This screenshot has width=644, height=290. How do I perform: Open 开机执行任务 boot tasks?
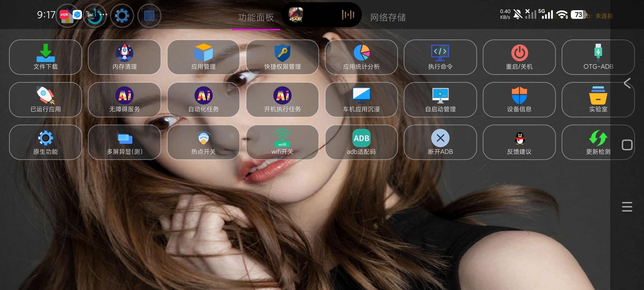pos(283,100)
